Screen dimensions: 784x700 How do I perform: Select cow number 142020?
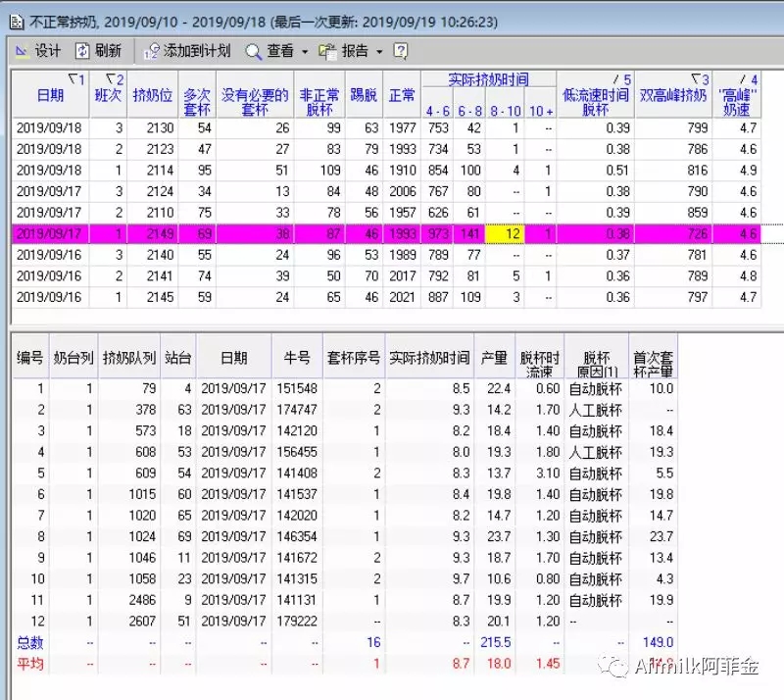coord(297,515)
